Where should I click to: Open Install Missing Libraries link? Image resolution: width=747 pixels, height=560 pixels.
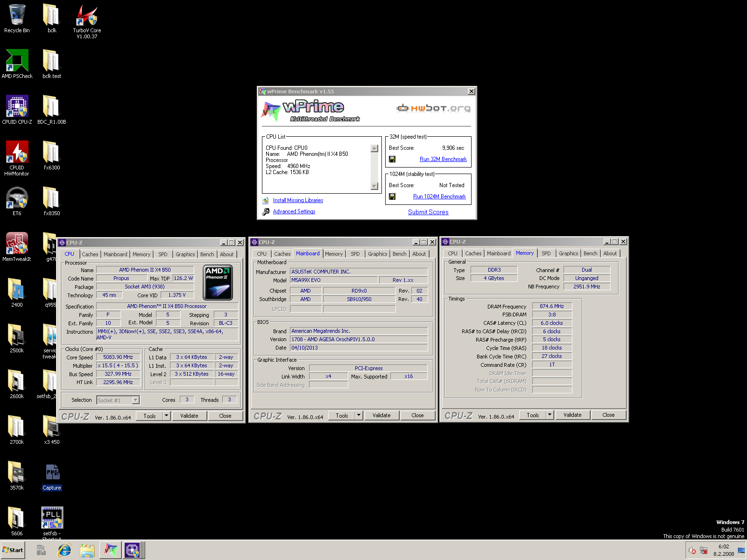pos(298,200)
